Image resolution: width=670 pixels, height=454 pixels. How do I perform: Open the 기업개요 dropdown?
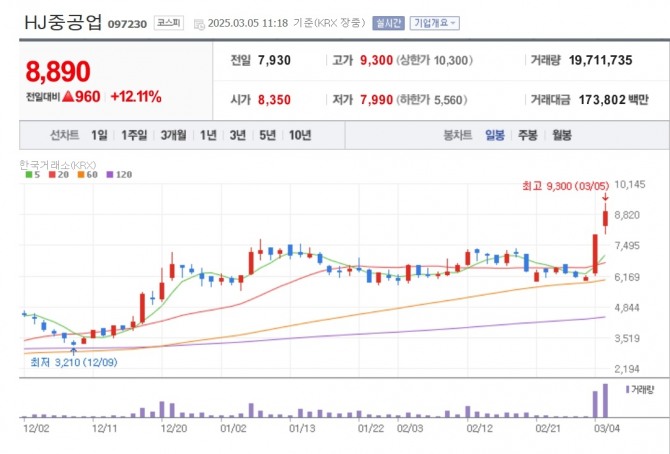435,23
